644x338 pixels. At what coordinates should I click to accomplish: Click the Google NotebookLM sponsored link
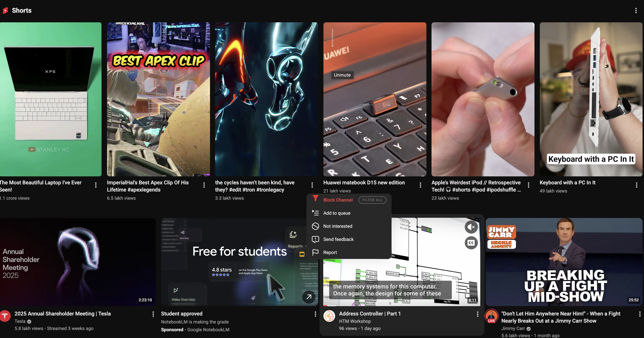(208, 330)
